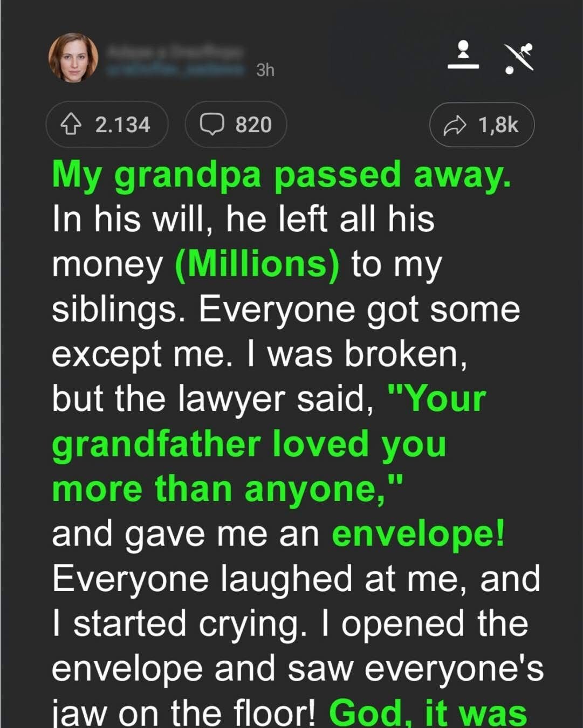Click the blurred display name of the poster

pos(176,53)
